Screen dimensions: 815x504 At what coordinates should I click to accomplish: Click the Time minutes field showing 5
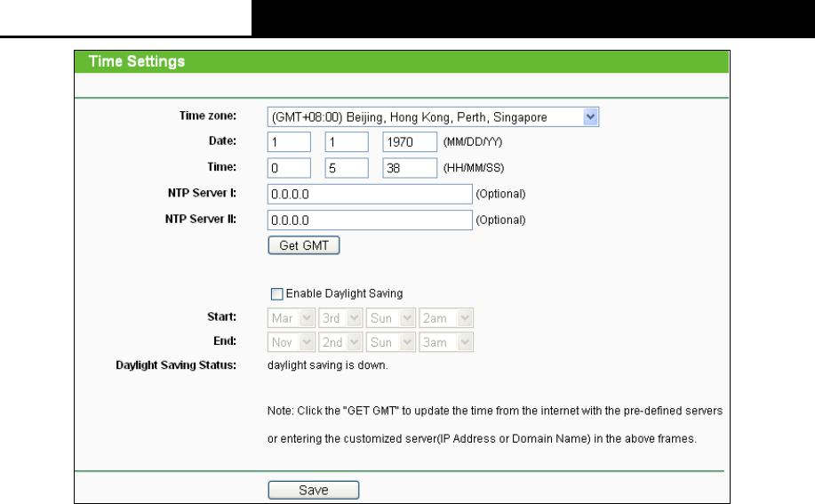[x=347, y=168]
